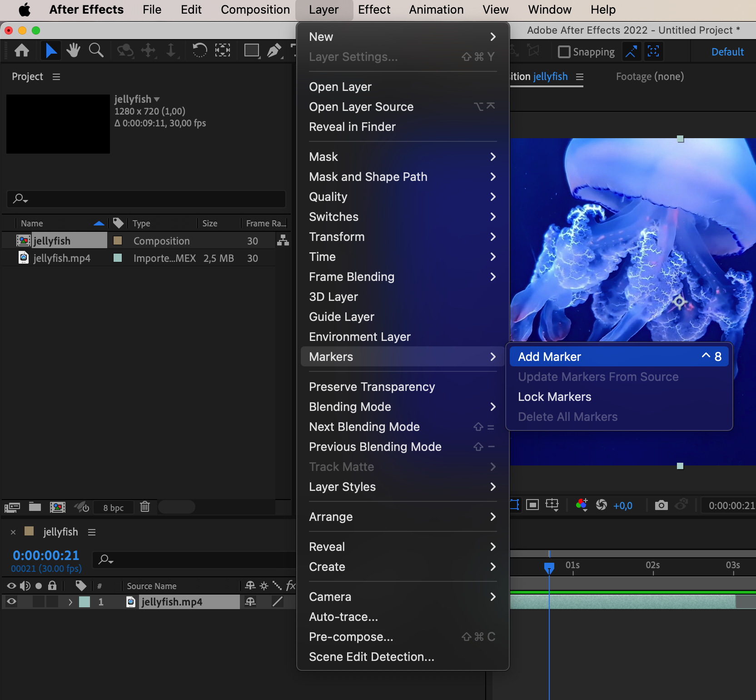756x700 pixels.
Task: Select the Pen tool
Action: point(274,50)
